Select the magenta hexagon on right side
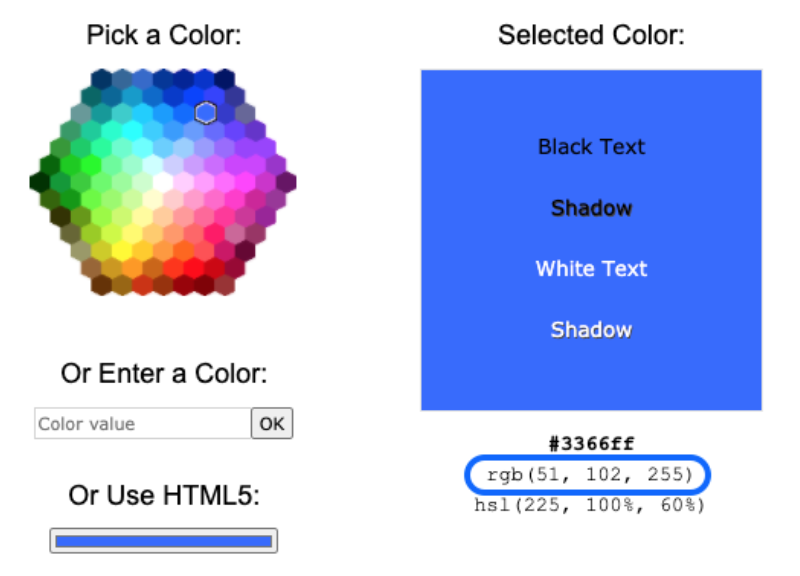800x576 pixels. point(245,182)
